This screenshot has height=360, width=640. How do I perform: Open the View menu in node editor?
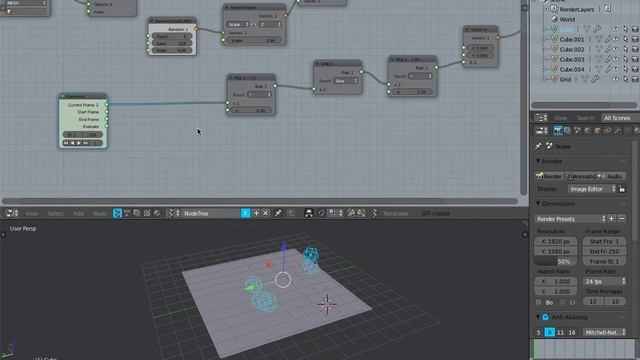pos(31,213)
